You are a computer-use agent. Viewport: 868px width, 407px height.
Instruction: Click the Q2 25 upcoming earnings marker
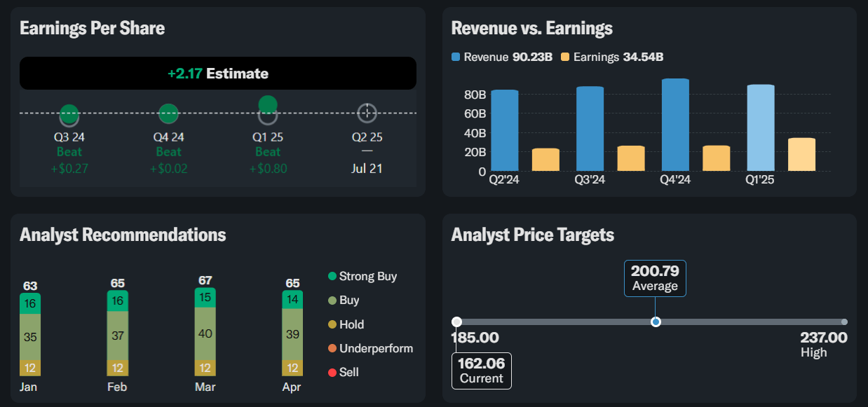[367, 113]
